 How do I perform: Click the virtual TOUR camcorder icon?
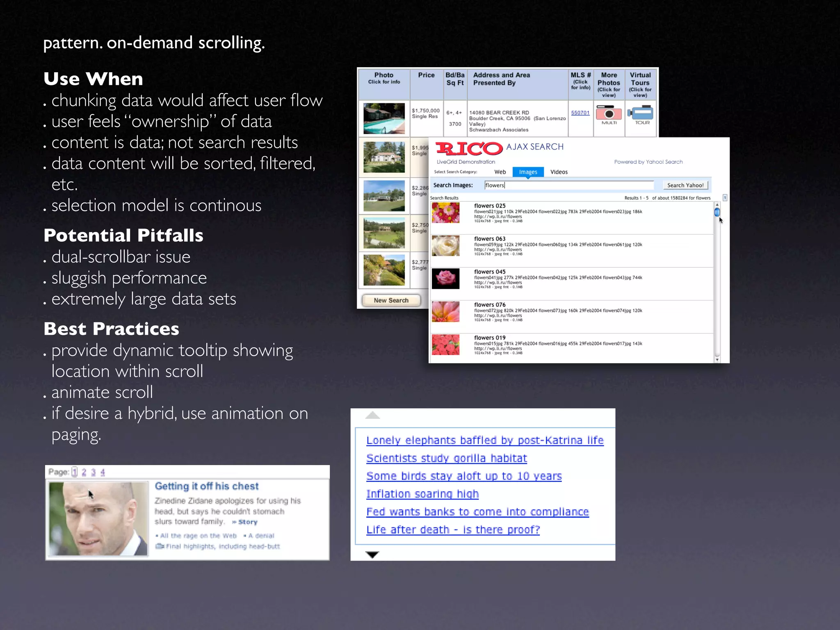(x=641, y=113)
